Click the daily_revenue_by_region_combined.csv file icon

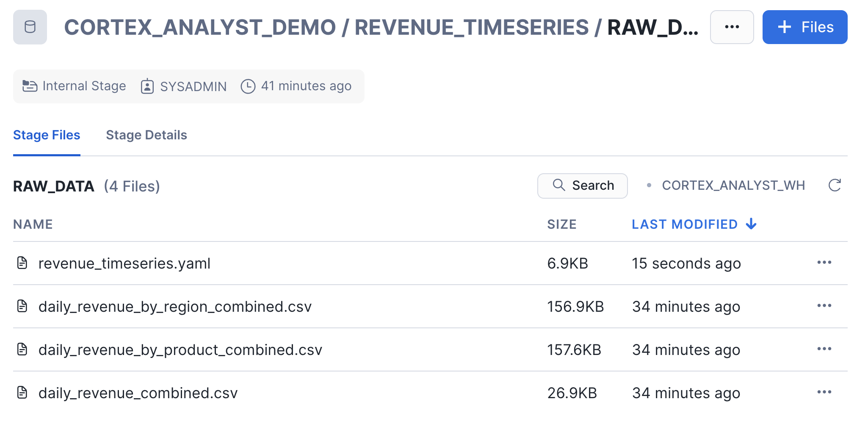22,306
